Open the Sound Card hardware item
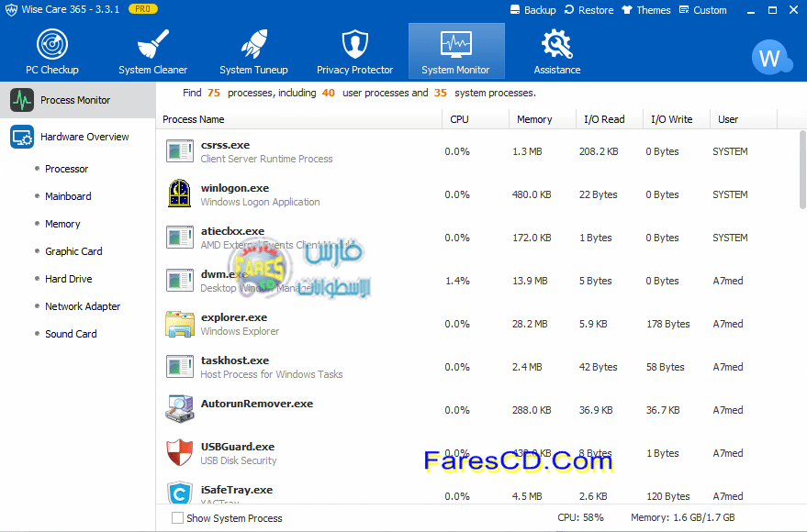807x532 pixels. (x=71, y=334)
